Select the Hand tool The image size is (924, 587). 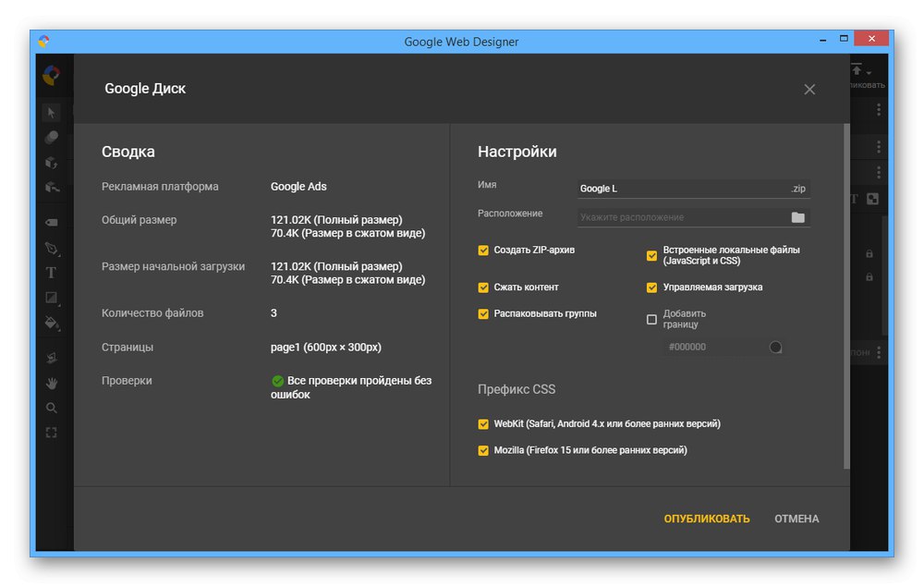pos(52,383)
